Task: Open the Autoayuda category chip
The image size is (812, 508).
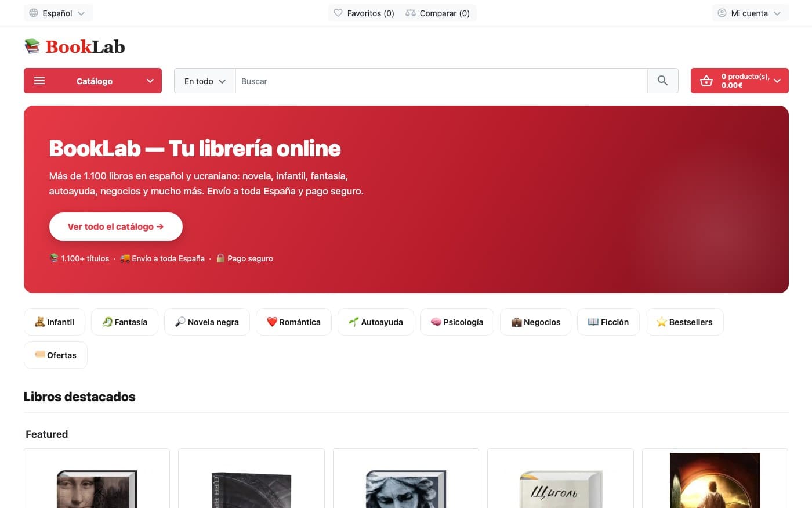Action: (x=376, y=322)
